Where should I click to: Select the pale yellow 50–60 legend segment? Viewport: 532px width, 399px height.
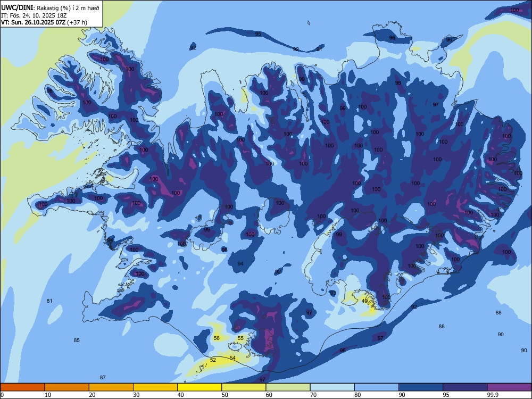pos(244,387)
